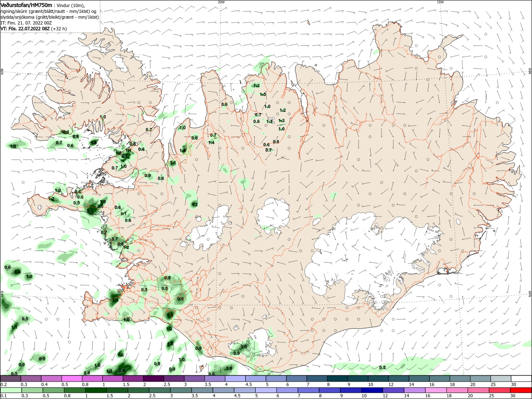The image size is (532, 399).
Task: Click the 'IT: Fim. 21. 07. 2022 00Z' line
Action: coord(26,23)
